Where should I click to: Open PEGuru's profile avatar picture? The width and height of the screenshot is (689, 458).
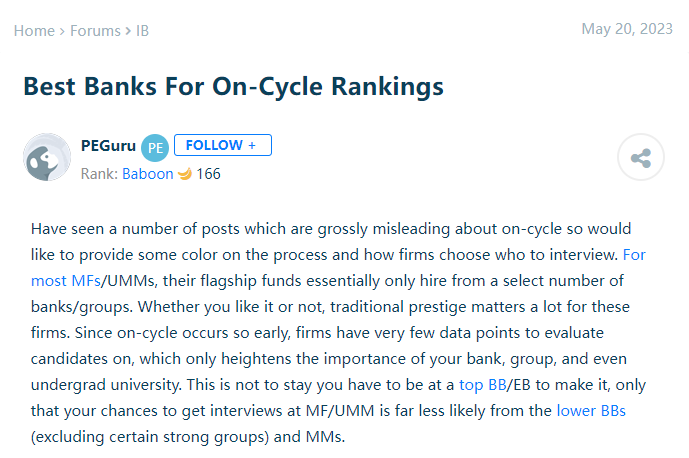(47, 157)
